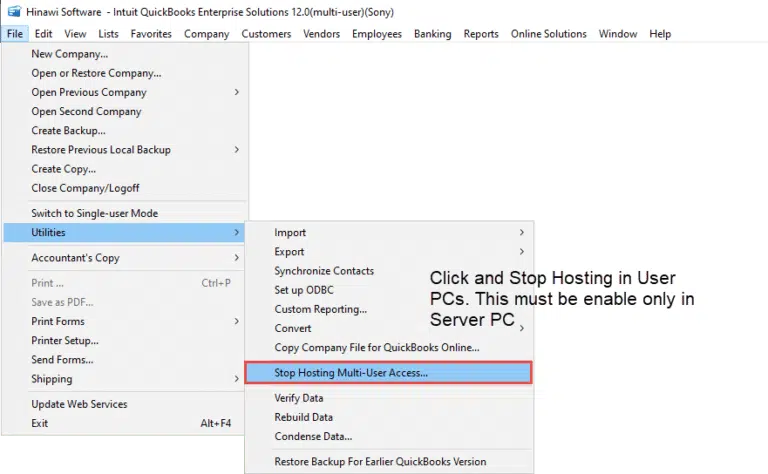This screenshot has height=474, width=768.
Task: Open the Help menu
Action: click(660, 34)
